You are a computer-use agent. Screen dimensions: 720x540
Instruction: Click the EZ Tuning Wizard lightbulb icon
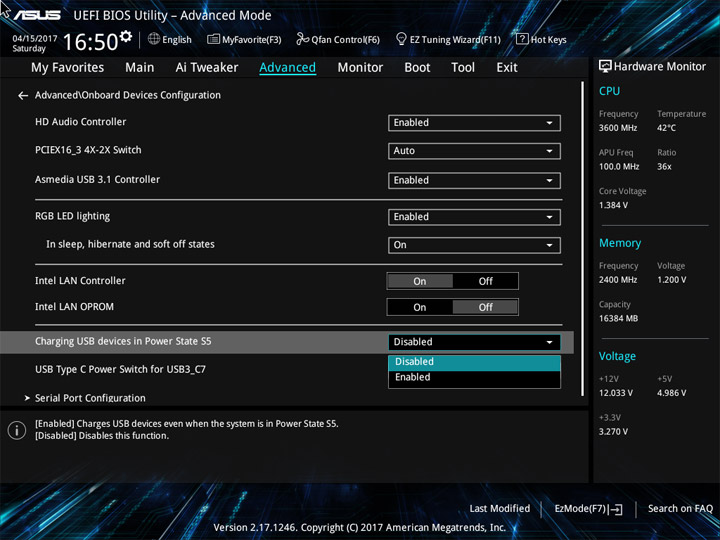tap(401, 39)
